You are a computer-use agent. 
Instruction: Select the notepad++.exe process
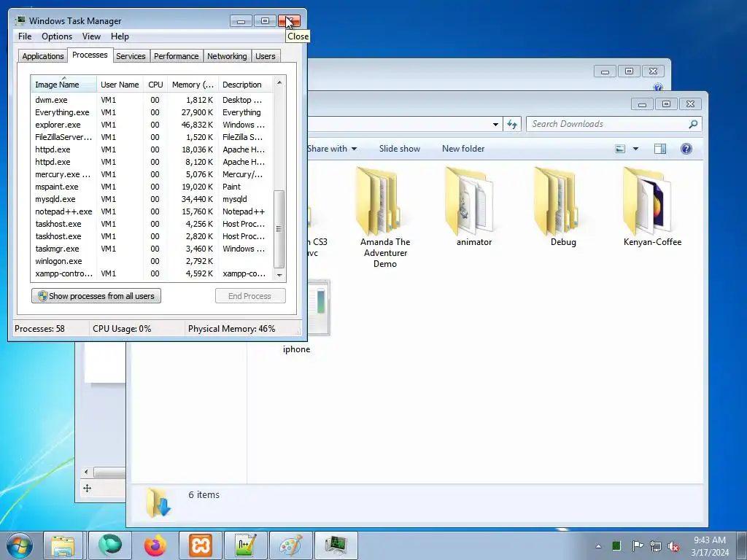pos(152,211)
